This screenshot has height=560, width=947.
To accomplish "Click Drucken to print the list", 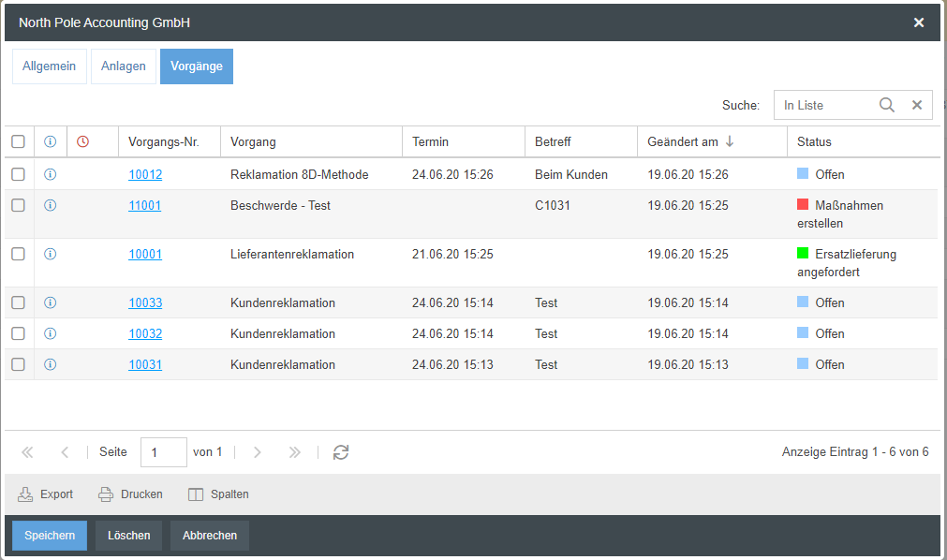I will click(x=130, y=494).
